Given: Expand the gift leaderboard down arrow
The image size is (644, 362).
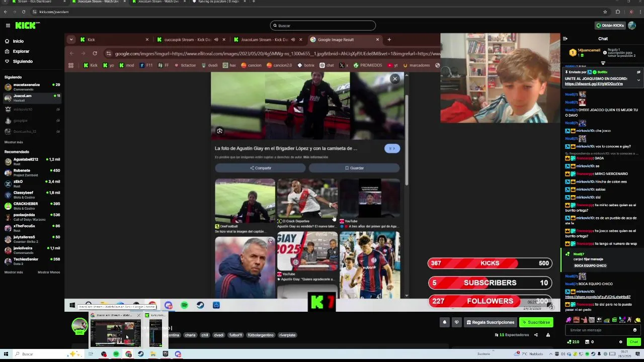Looking at the screenshot, I should point(603,63).
